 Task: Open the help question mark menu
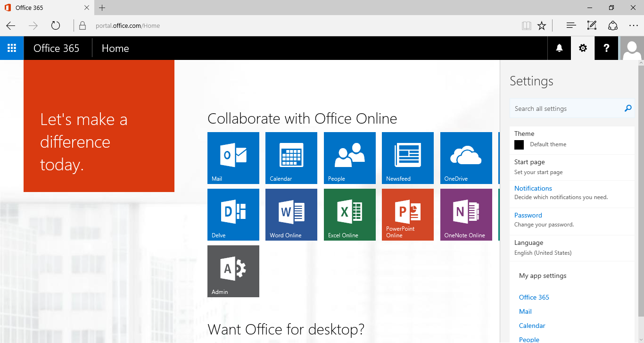point(606,48)
